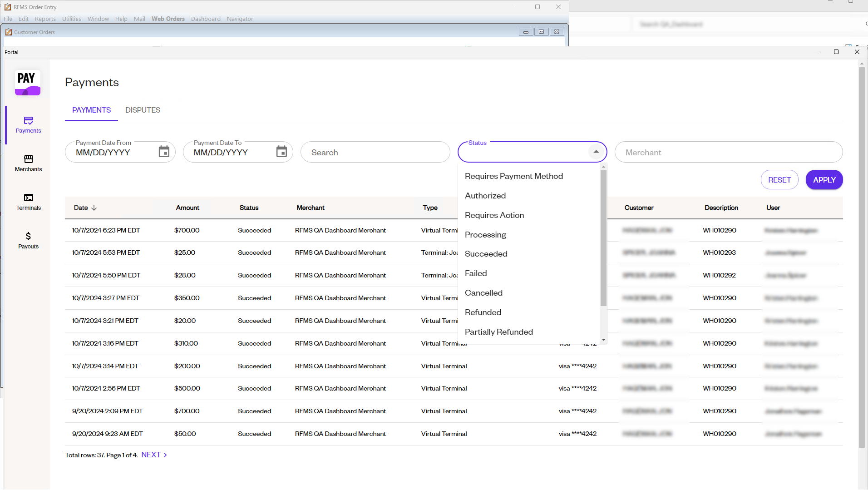The image size is (868, 490).
Task: Toggle sort direction on the Date column
Action: tap(94, 208)
